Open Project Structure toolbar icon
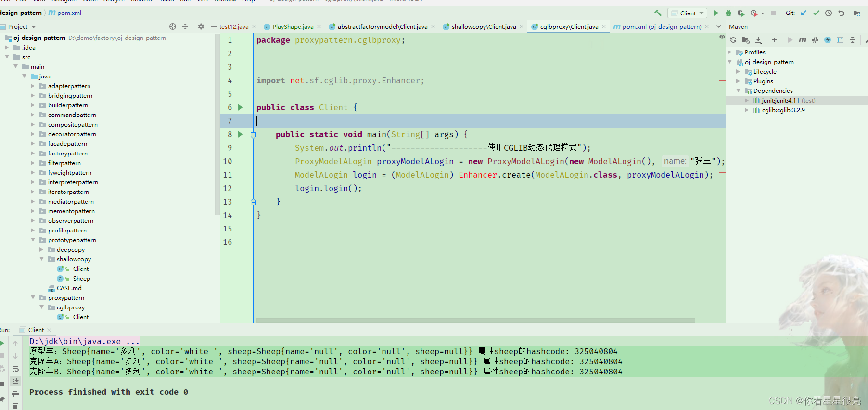This screenshot has width=868, height=410. [856, 13]
